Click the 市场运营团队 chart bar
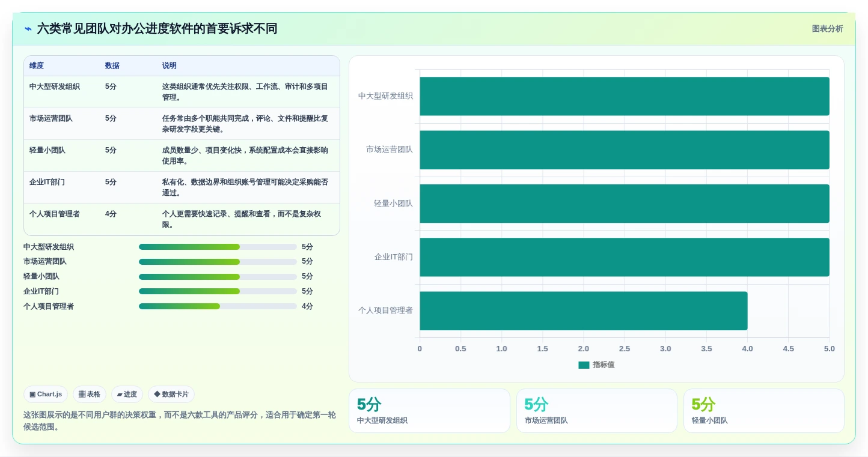This screenshot has width=868, height=457. [625, 150]
